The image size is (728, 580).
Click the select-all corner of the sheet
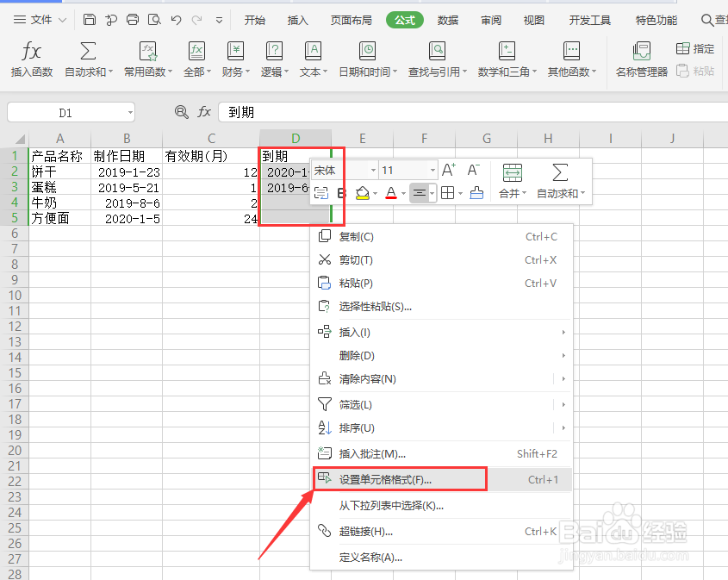pos(19,139)
